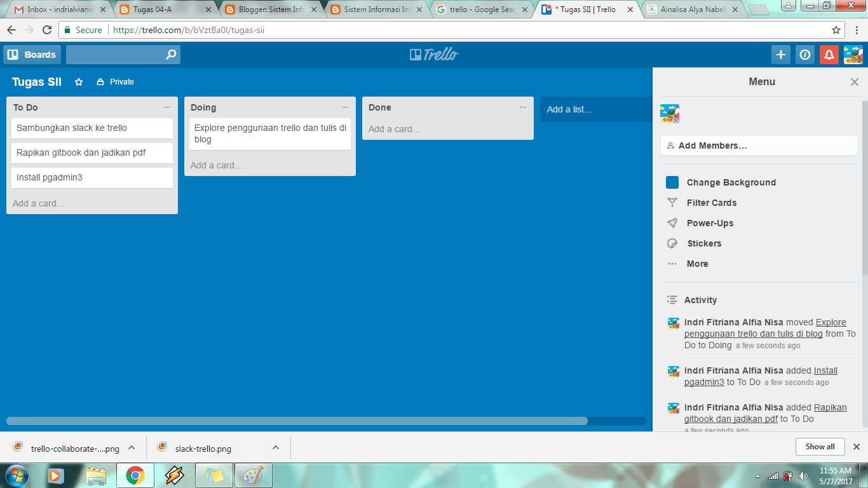The image size is (868, 488).
Task: Switch to Ainalisa Alya Nabel tab
Action: point(693,10)
